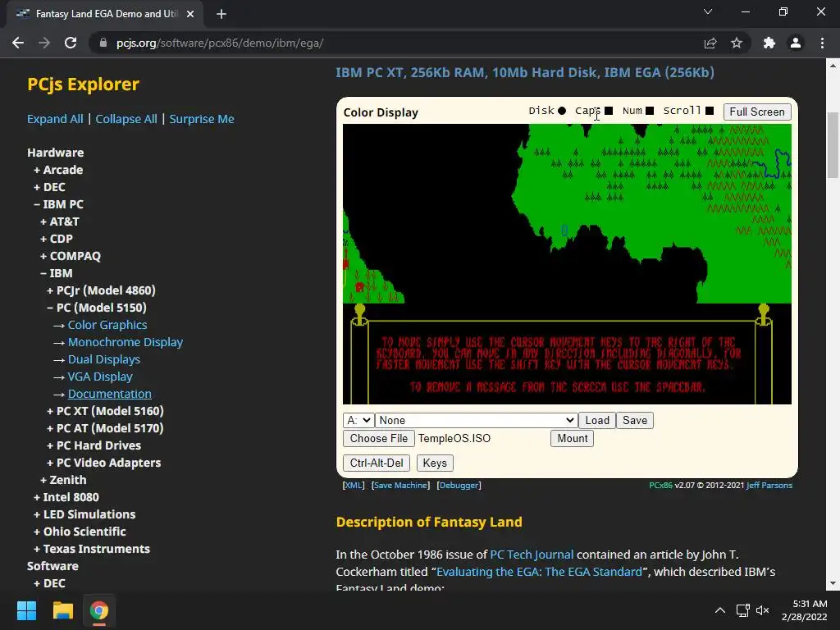The height and width of the screenshot is (630, 840).
Task: Toggle the Scroll lock indicator
Action: [x=710, y=111]
